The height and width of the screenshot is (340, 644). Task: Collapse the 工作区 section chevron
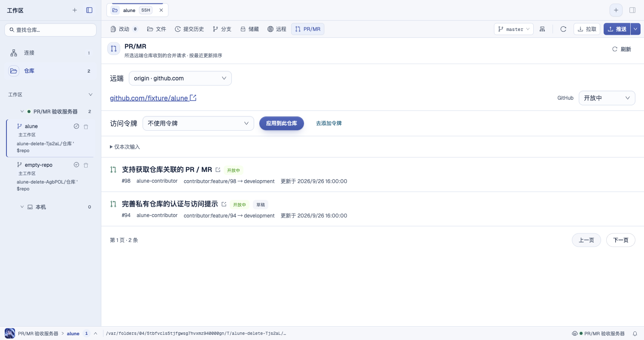tap(91, 95)
